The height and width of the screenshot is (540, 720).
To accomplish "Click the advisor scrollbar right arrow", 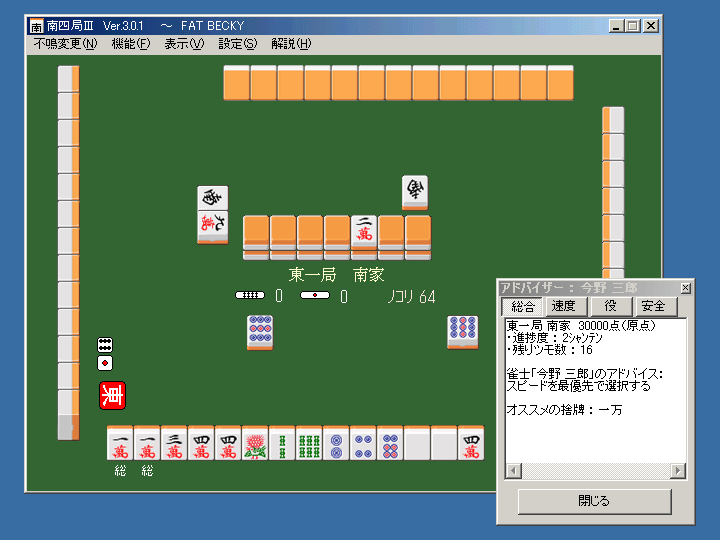I will pos(678,471).
